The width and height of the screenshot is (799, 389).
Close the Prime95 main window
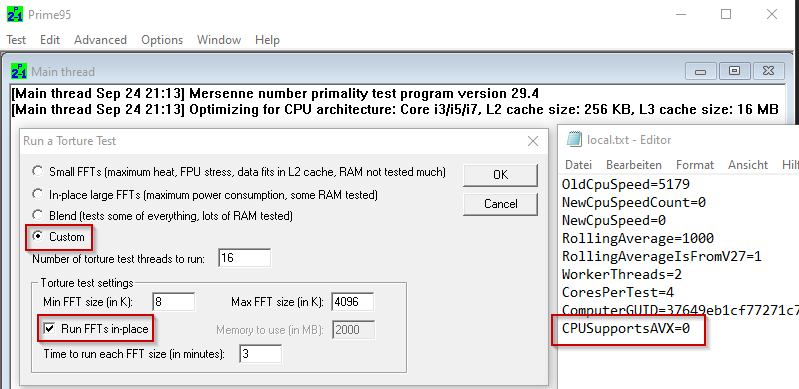(x=771, y=14)
